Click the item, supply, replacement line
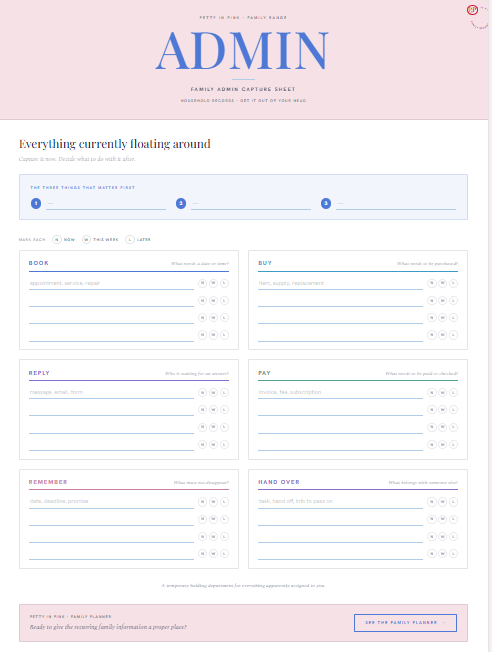The width and height of the screenshot is (492, 652). (x=340, y=283)
